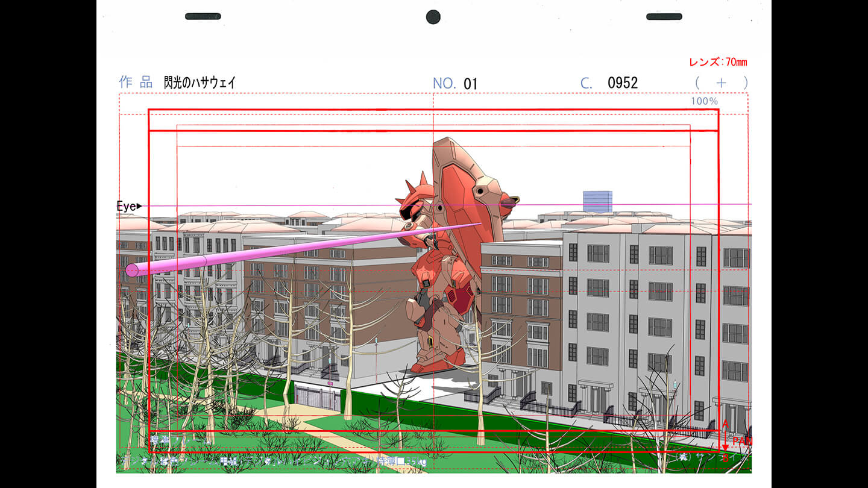Click the 'NO.' field label
The width and height of the screenshot is (868, 488).
tap(444, 84)
